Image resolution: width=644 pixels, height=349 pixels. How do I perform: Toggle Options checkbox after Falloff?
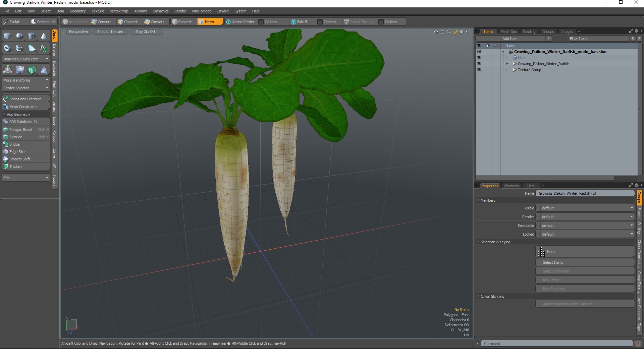click(x=320, y=22)
